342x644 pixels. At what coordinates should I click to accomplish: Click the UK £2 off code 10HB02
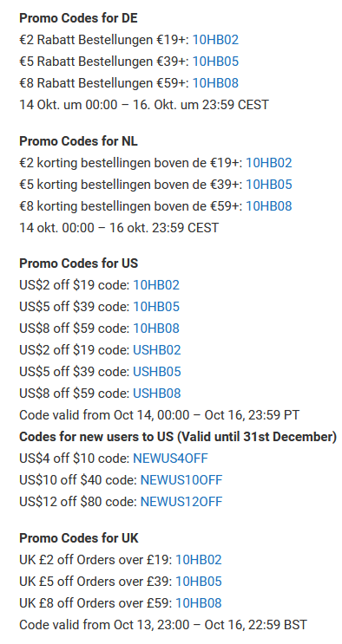point(199,560)
